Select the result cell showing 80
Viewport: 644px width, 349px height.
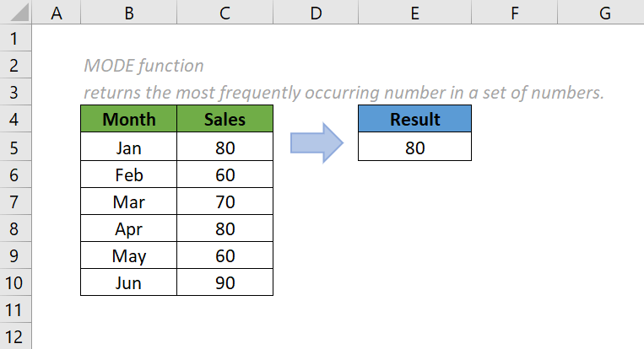point(414,148)
